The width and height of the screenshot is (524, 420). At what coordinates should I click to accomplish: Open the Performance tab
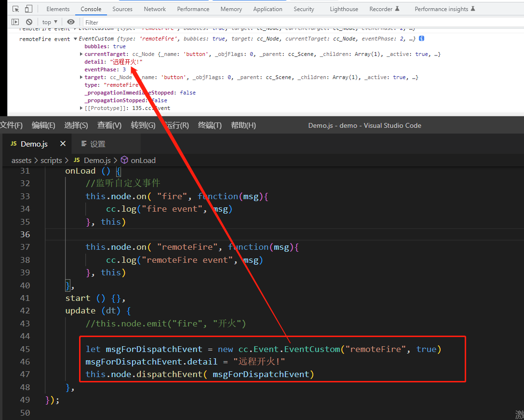coord(193,9)
